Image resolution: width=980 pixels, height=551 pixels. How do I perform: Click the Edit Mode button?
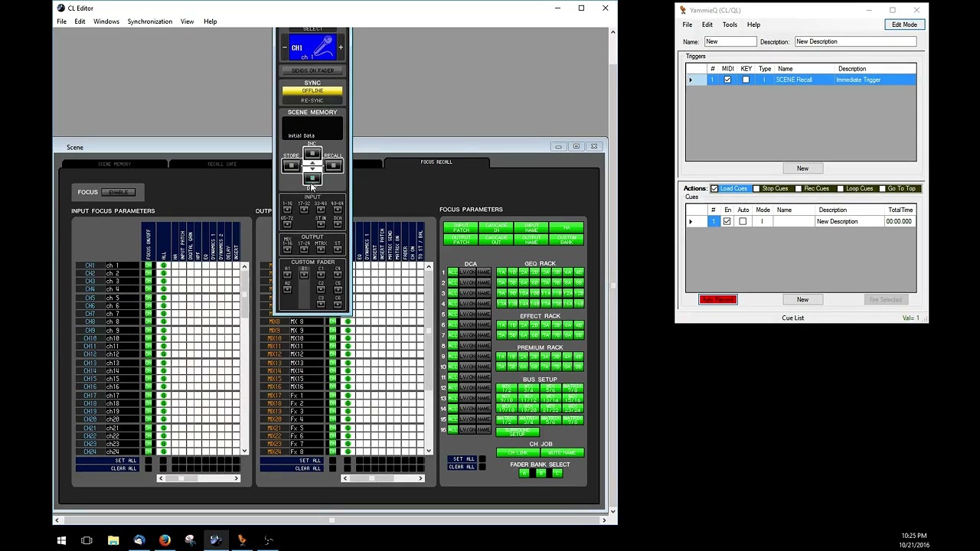(904, 24)
